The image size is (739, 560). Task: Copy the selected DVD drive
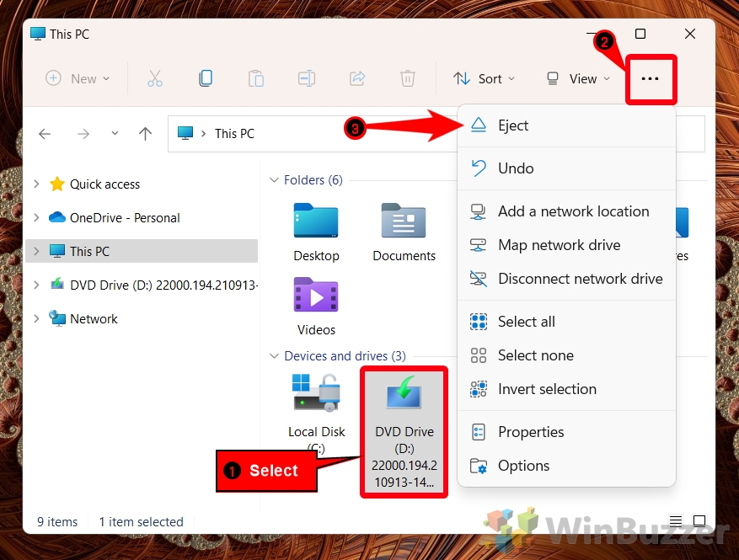click(206, 77)
